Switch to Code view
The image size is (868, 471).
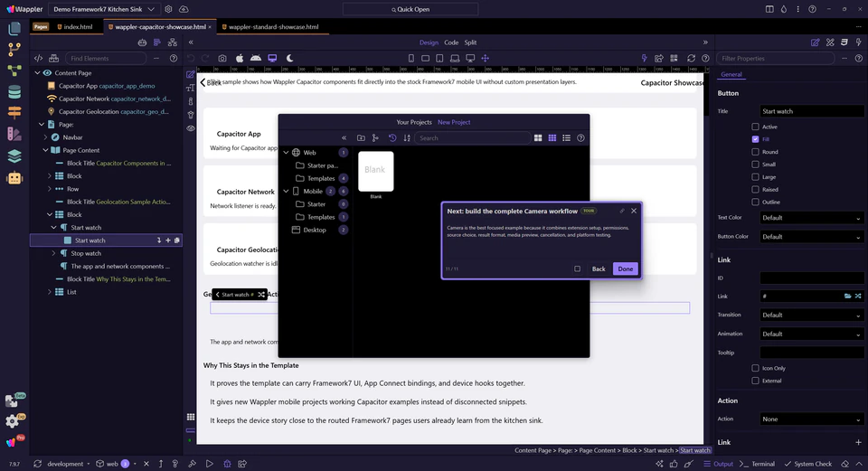pyautogui.click(x=451, y=42)
